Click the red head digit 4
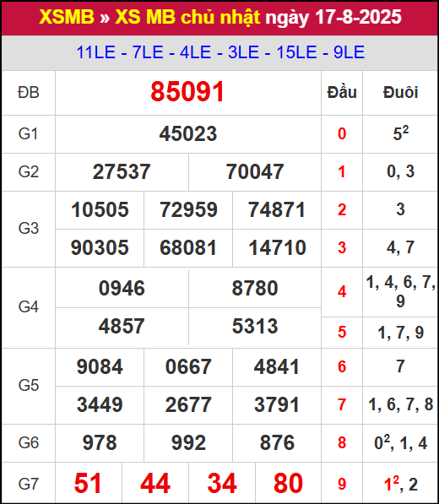This screenshot has height=504, width=439. 342,292
